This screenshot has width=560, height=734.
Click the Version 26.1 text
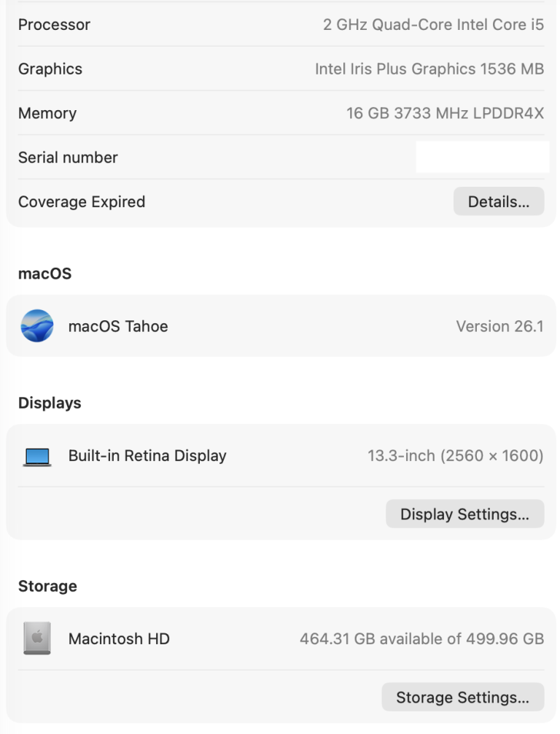click(x=499, y=326)
